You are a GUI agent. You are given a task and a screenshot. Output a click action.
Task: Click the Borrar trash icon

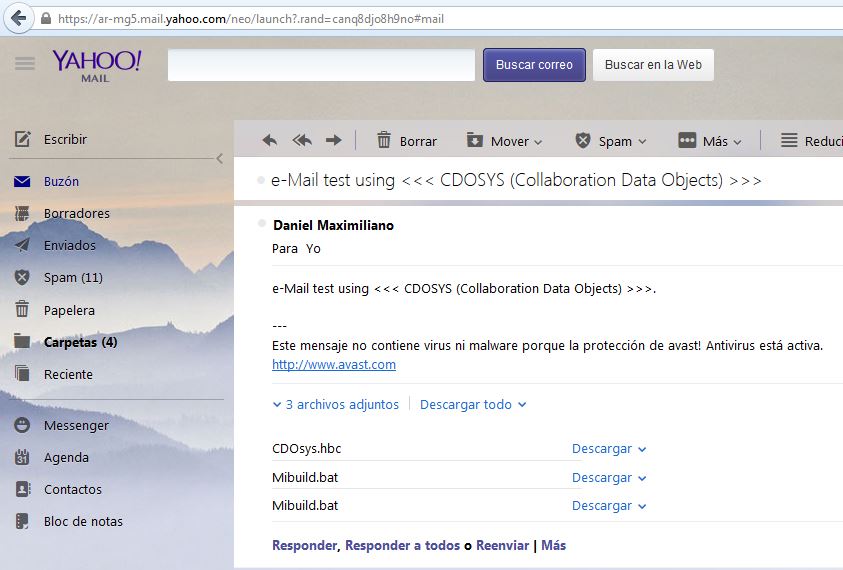pyautogui.click(x=384, y=141)
